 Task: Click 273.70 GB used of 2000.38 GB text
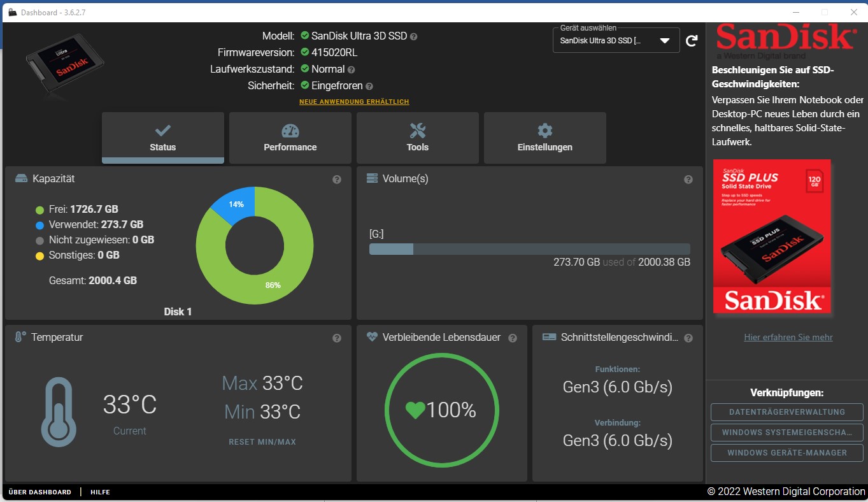point(622,262)
